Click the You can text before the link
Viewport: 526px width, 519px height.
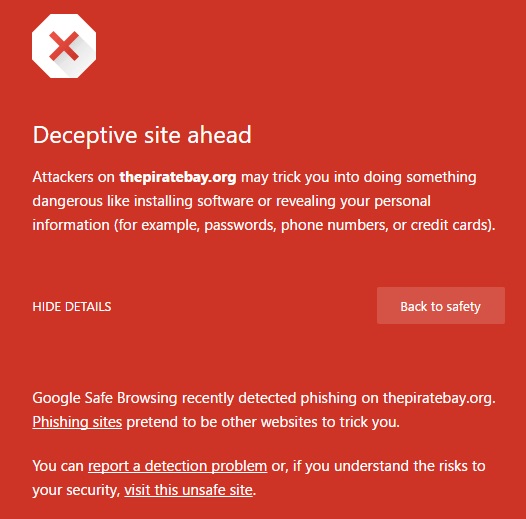[x=58, y=466]
